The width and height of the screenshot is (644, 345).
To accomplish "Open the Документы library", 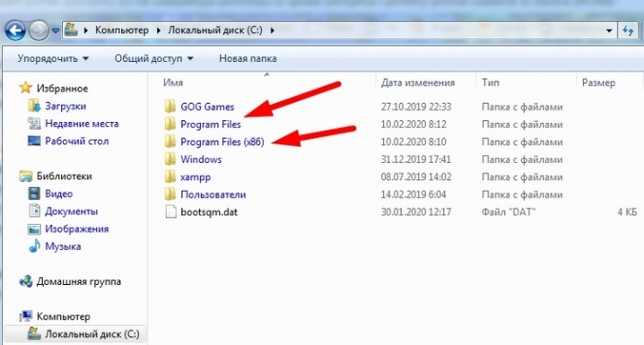I will 72,211.
